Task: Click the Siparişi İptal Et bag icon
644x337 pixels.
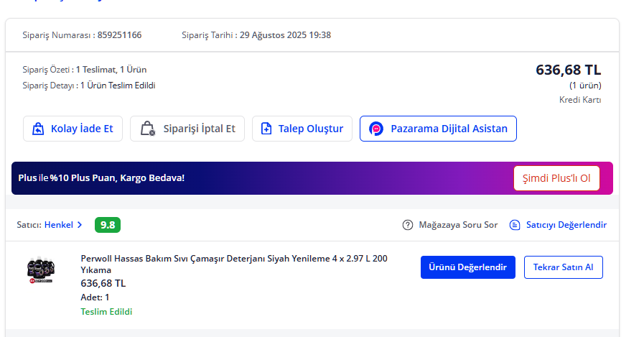Action: (147, 129)
